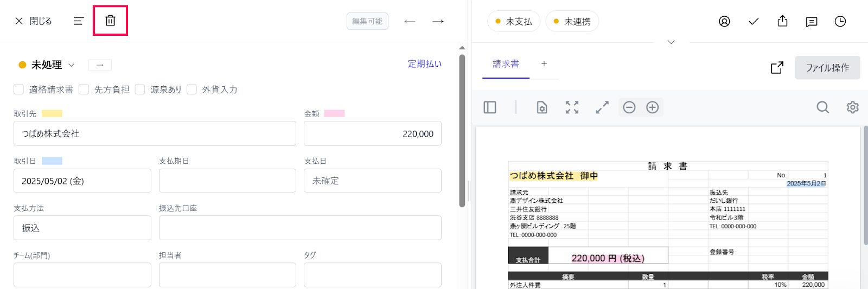868x289 pixels.
Task: Click the trash delete icon
Action: point(110,21)
